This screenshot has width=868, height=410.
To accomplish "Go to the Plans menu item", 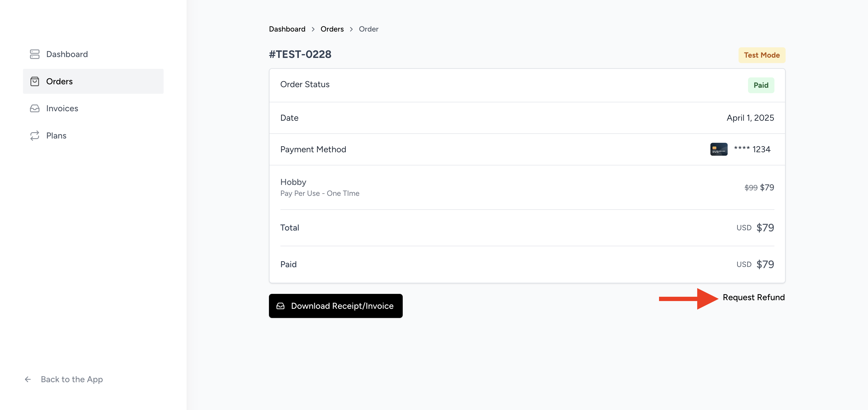I will 56,136.
